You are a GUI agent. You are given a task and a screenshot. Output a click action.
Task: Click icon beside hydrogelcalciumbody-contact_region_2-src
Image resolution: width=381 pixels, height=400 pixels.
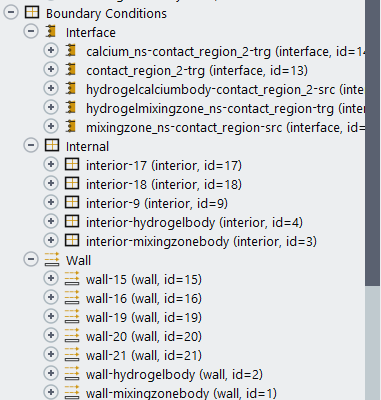tap(71, 88)
